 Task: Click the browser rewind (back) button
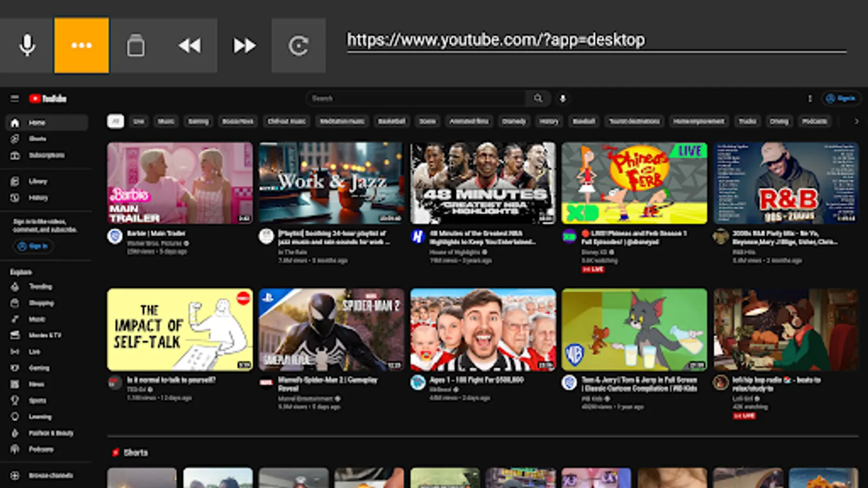(x=190, y=46)
